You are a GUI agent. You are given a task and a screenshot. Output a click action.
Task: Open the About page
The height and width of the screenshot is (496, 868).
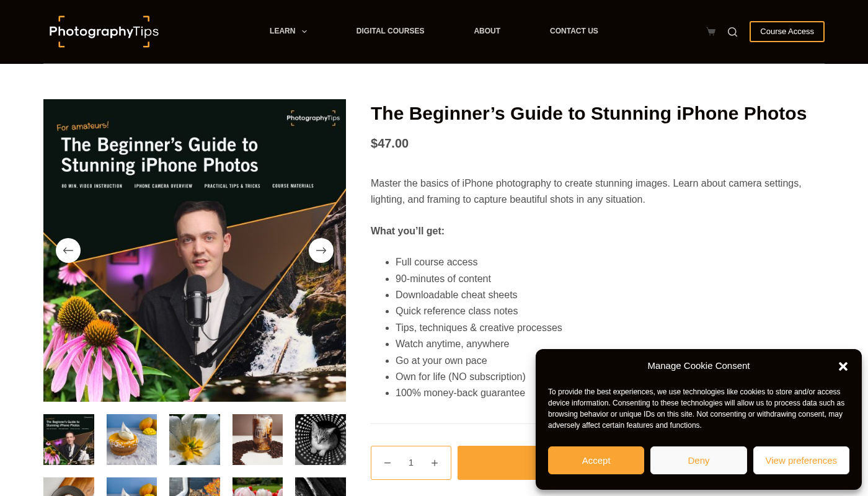pos(487,31)
